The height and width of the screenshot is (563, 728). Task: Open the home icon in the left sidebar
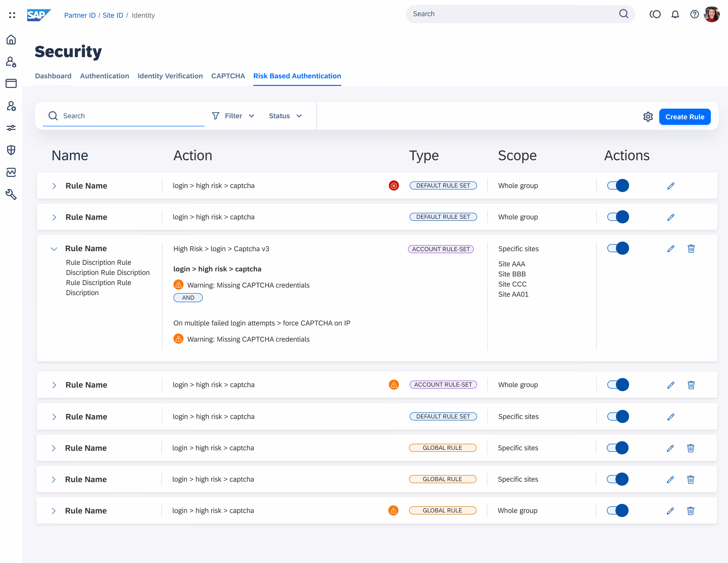[11, 40]
